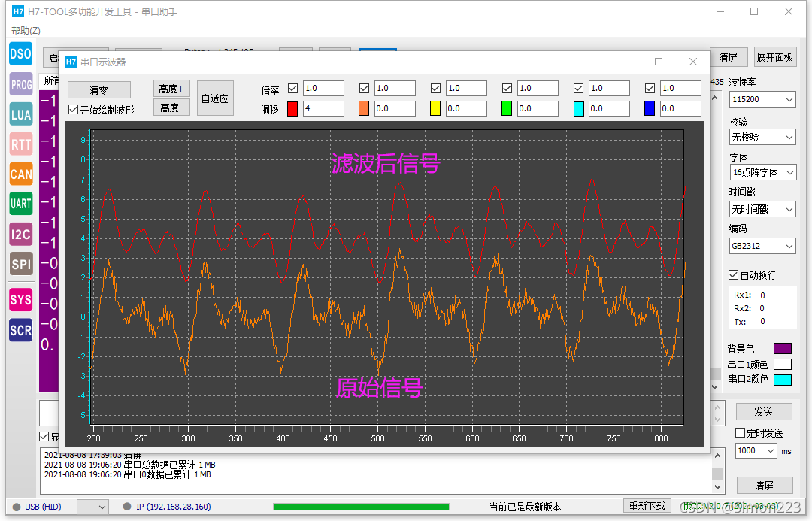Change the purple background color swatch

pyautogui.click(x=782, y=349)
